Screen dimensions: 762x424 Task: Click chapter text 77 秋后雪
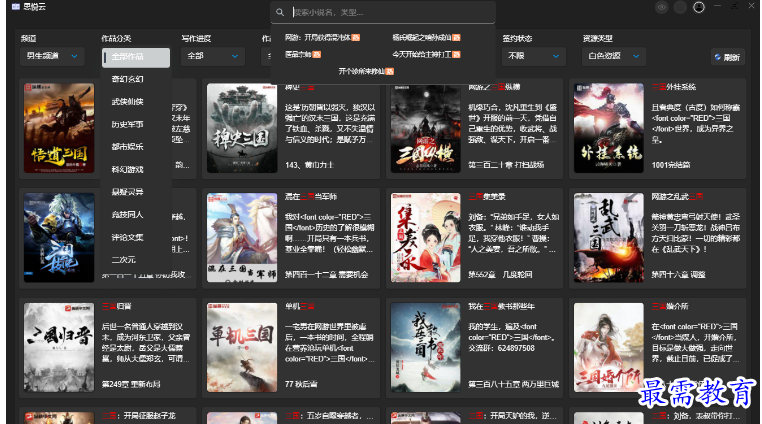(x=301, y=384)
